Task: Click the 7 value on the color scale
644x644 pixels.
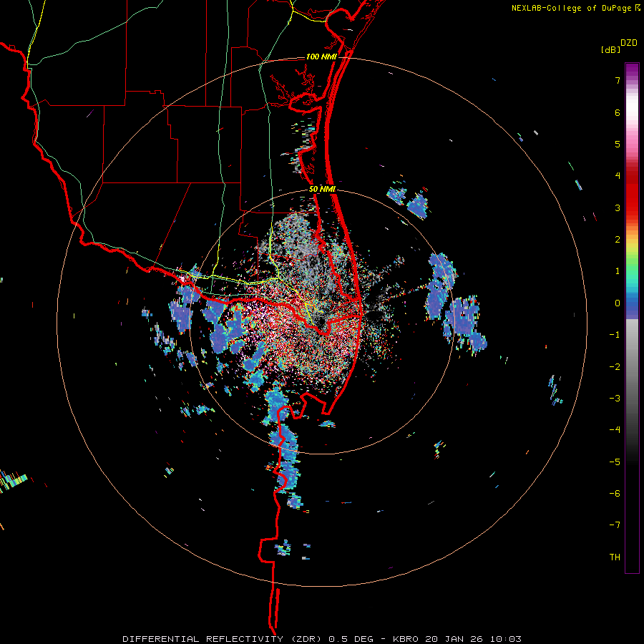Action: click(x=618, y=80)
